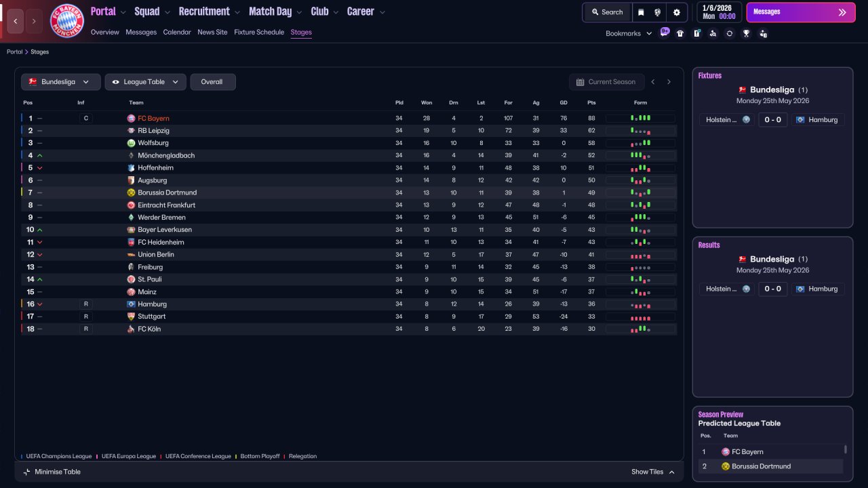Image resolution: width=868 pixels, height=488 pixels.
Task: Show the previous season with left chevron
Action: tap(653, 82)
